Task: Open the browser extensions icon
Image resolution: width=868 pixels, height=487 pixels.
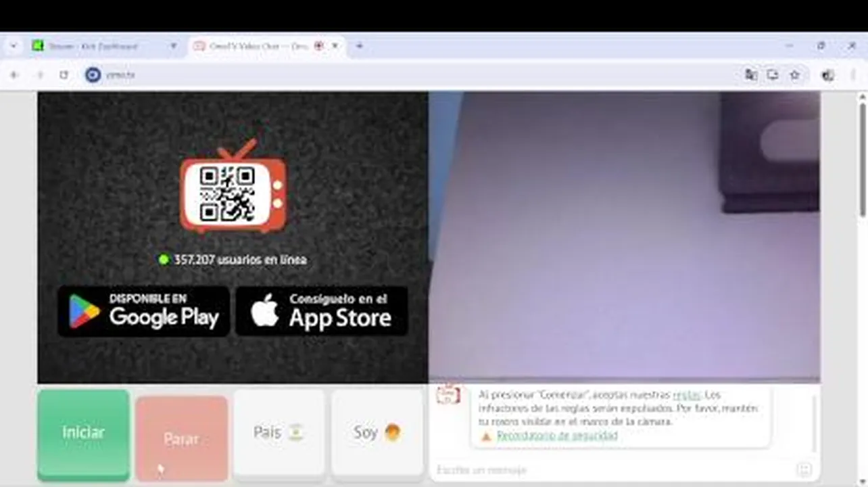Action: pos(827,75)
